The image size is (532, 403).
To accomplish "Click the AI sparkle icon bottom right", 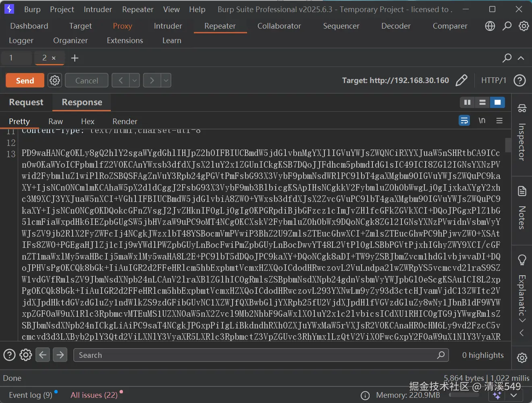I will click(497, 396).
